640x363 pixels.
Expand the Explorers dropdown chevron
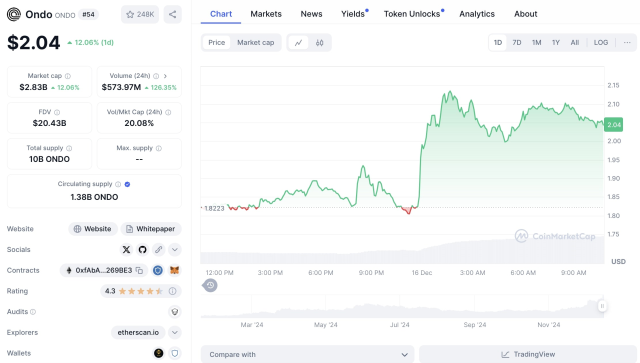[175, 332]
